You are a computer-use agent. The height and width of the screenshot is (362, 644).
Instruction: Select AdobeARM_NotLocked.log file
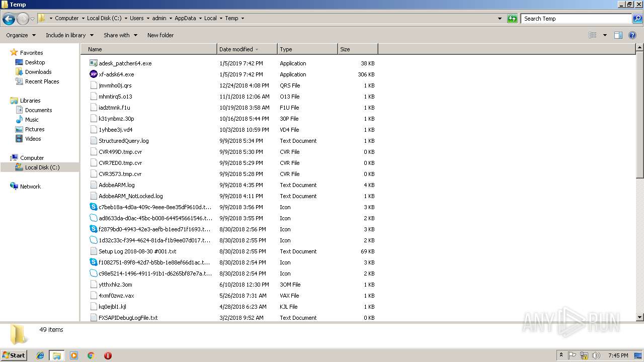(x=131, y=196)
